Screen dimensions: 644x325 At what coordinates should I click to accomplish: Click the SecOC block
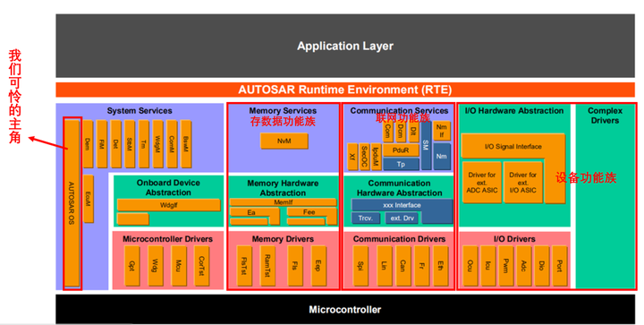364,157
